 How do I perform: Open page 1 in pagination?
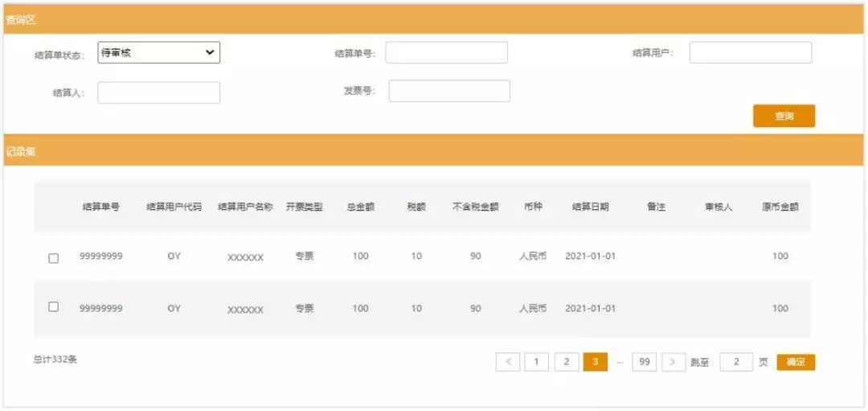tap(536, 362)
